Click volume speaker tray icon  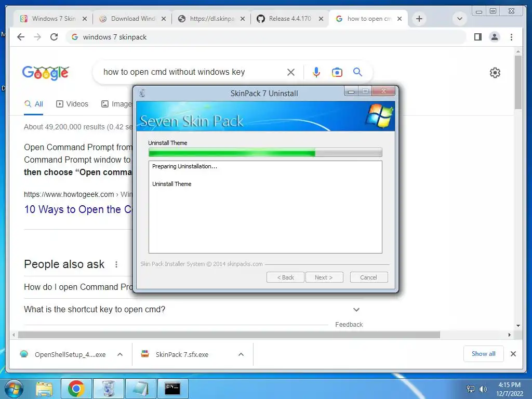483,389
